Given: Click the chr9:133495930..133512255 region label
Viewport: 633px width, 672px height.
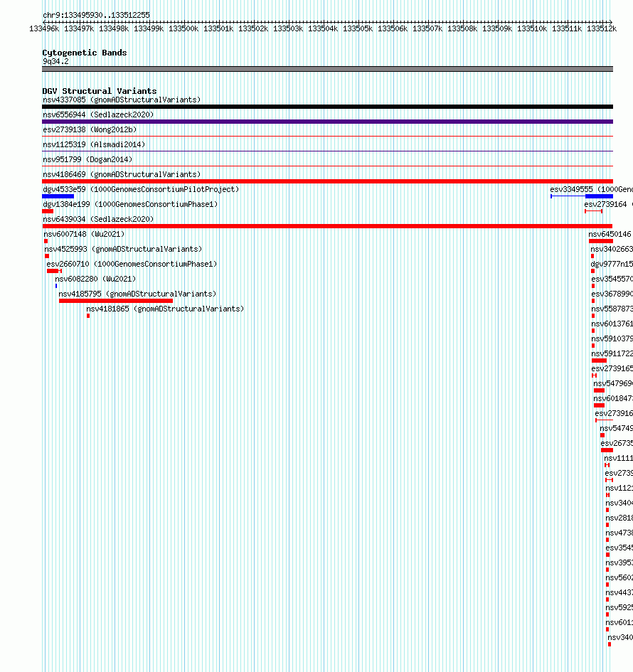Looking at the screenshot, I should (x=97, y=15).
